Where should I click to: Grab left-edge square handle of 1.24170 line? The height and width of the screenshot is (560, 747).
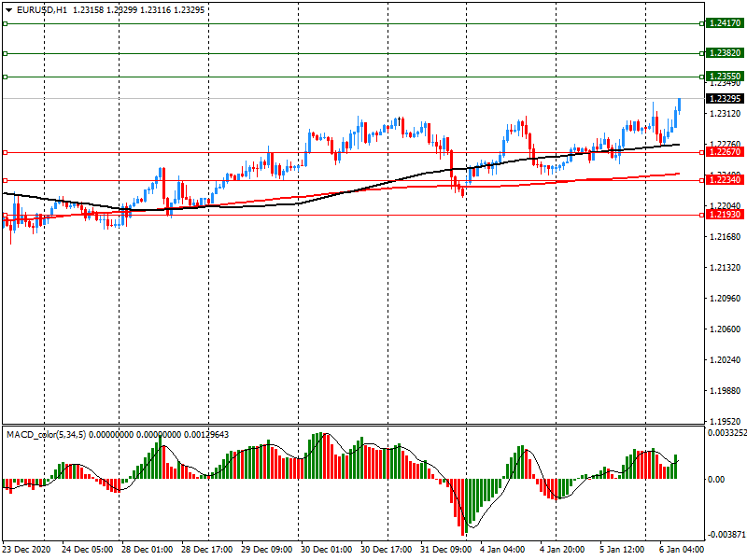click(5, 23)
